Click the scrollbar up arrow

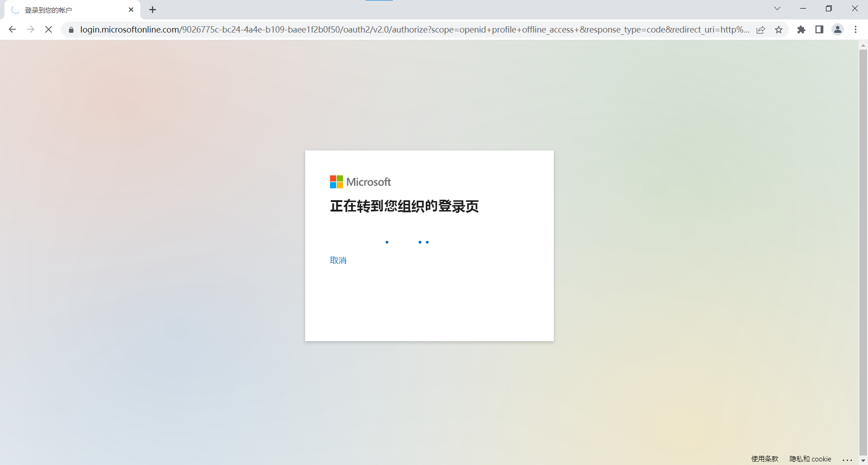tap(863, 45)
